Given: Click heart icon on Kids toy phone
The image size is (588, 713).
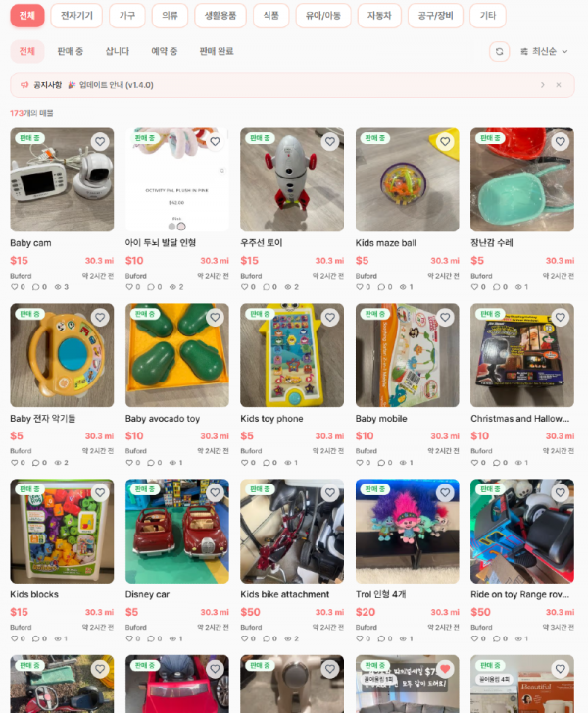Looking at the screenshot, I should coord(330,318).
